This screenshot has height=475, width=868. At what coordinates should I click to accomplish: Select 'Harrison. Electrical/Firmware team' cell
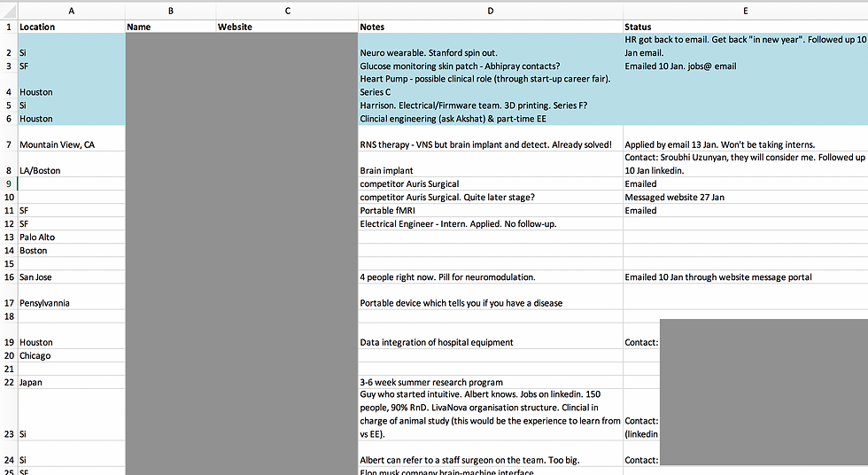click(491, 105)
